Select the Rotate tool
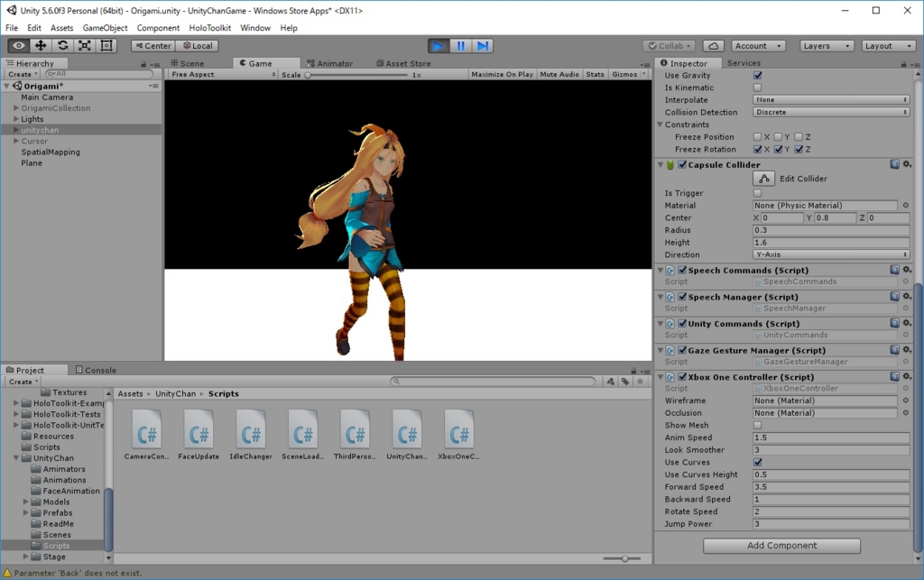 [62, 45]
